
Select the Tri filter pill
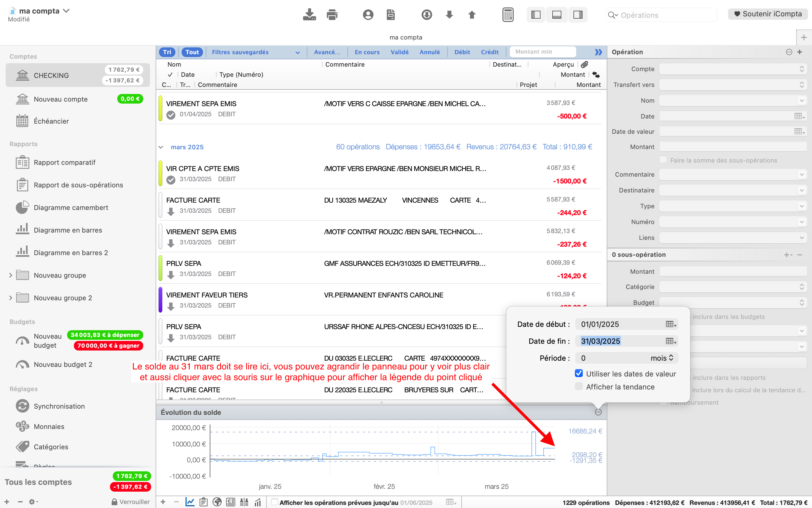point(167,52)
